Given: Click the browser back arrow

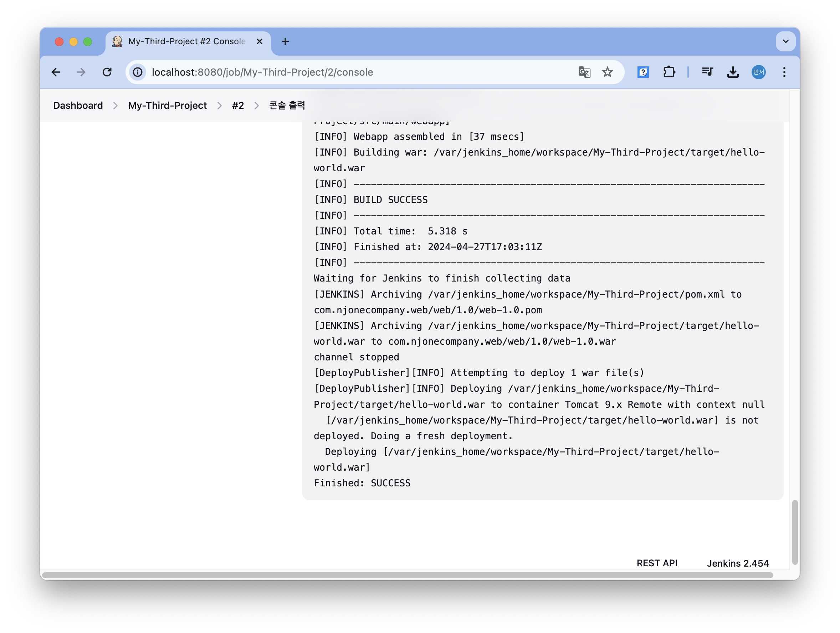Looking at the screenshot, I should coord(56,72).
